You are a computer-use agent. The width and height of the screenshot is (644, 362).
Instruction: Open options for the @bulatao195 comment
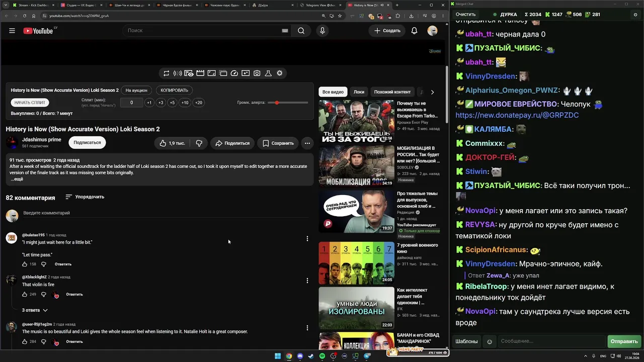[307, 239]
